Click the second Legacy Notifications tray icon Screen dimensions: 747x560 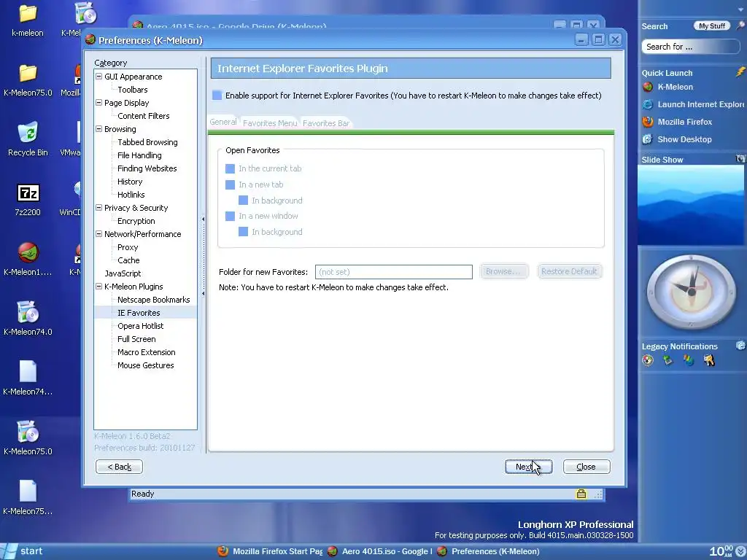click(668, 360)
